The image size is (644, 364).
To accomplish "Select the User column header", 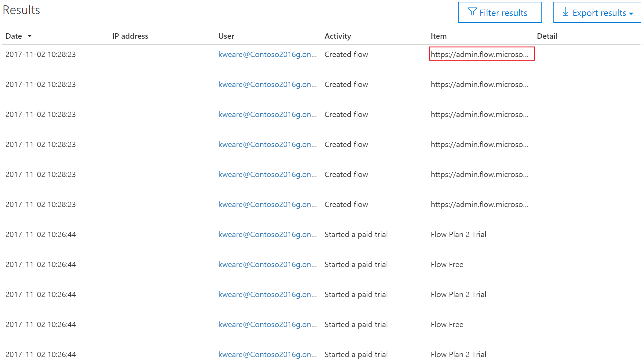I will tap(226, 36).
